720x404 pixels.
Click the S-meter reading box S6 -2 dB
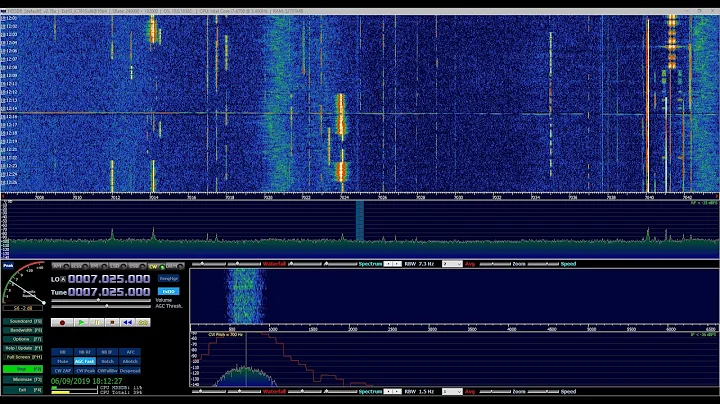coord(23,308)
